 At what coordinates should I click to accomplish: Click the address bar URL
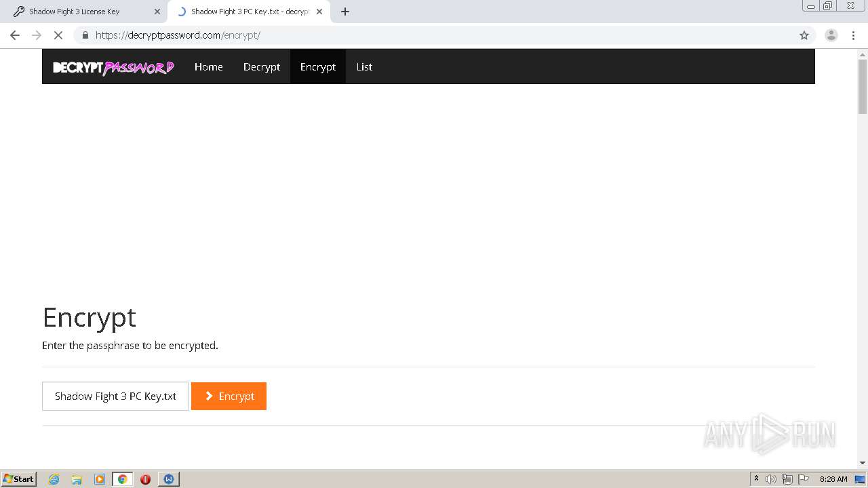178,35
